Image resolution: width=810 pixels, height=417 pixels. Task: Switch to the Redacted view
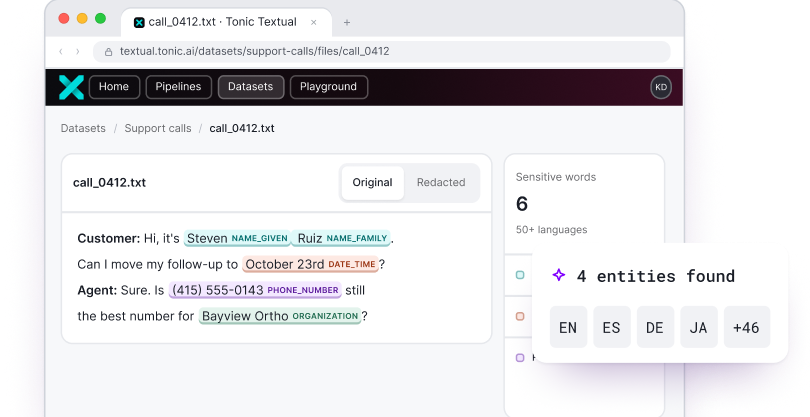441,182
